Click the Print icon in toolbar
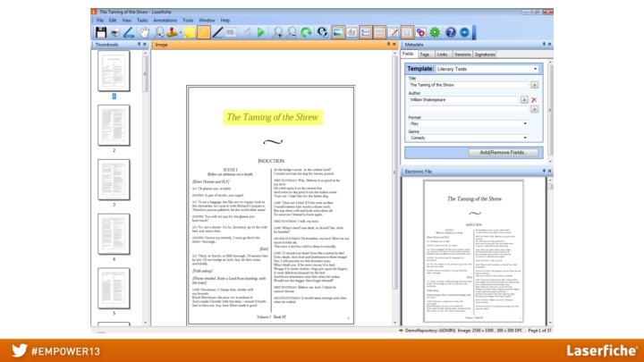 115,32
